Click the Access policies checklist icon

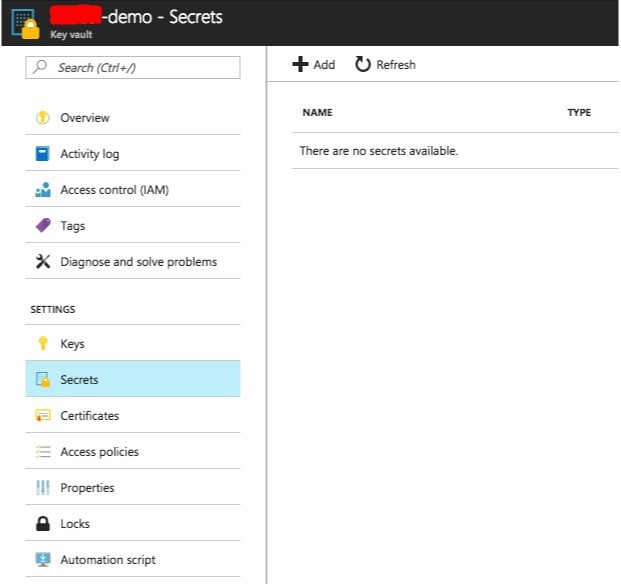coord(43,451)
